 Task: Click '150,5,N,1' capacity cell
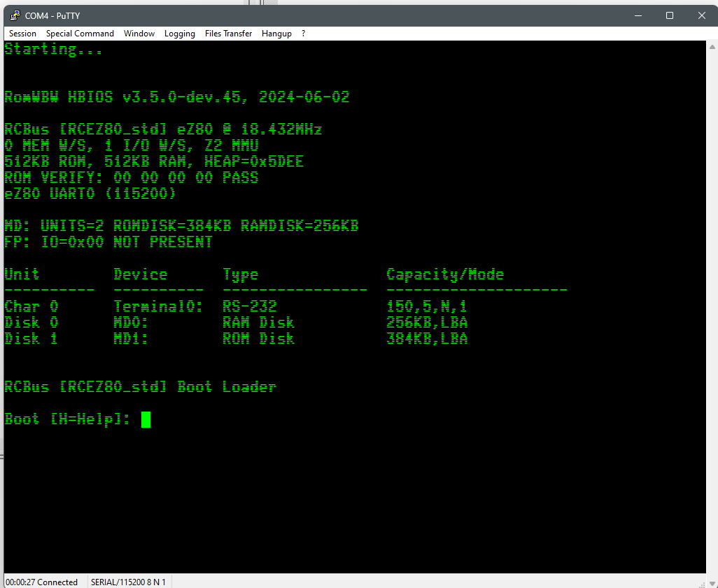(427, 307)
